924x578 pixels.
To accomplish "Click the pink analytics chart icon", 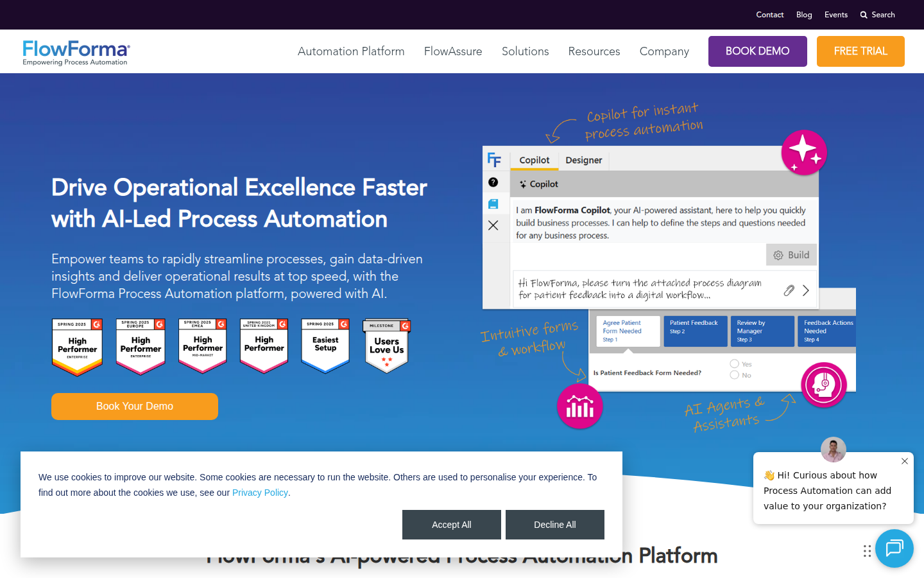I will (579, 406).
